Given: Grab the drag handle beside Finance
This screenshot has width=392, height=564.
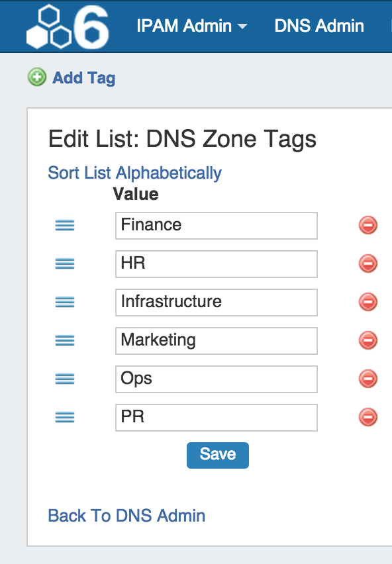Looking at the screenshot, I should click(65, 226).
